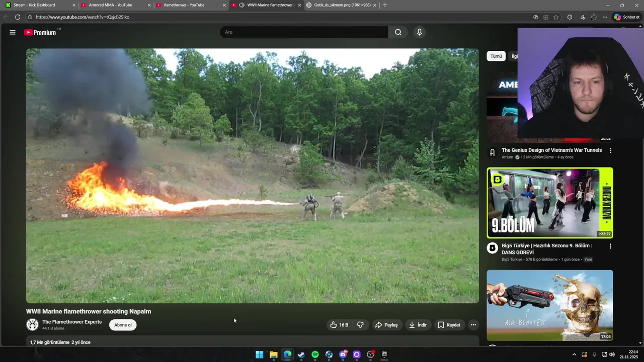The height and width of the screenshot is (362, 644).
Task: Close the Stream - Kick Dashboard tab
Action: point(73,5)
